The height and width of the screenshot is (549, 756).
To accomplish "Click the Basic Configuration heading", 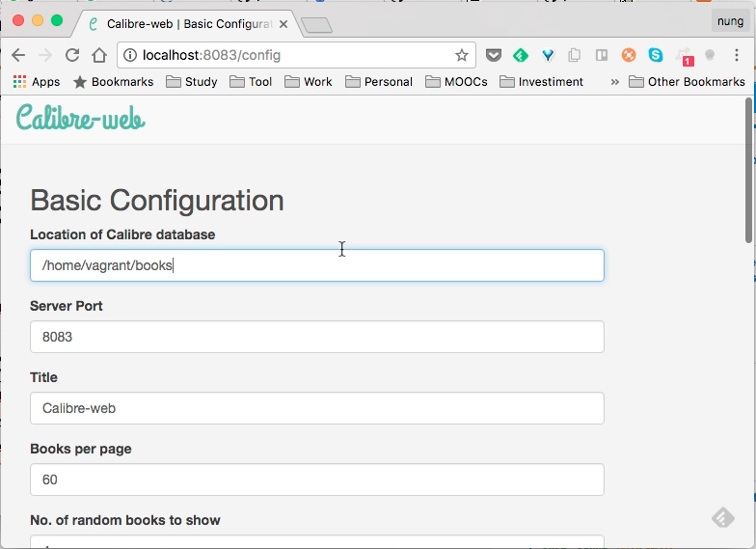I will coord(156,201).
